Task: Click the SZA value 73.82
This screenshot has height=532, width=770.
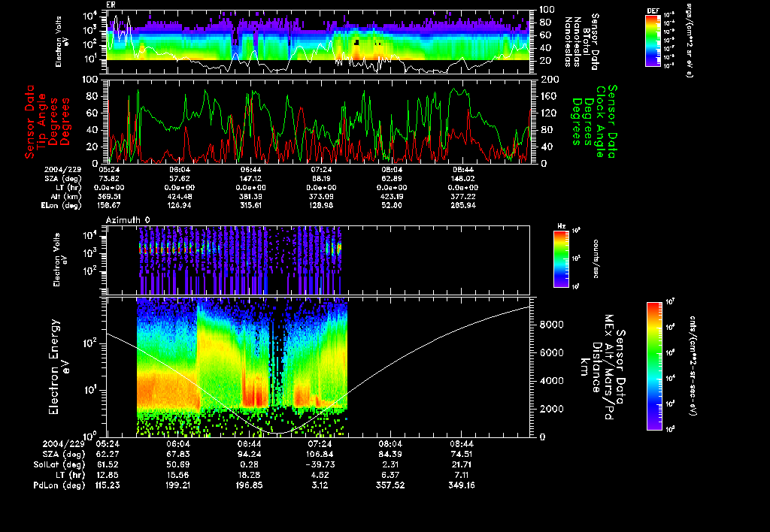Action: click(x=108, y=179)
